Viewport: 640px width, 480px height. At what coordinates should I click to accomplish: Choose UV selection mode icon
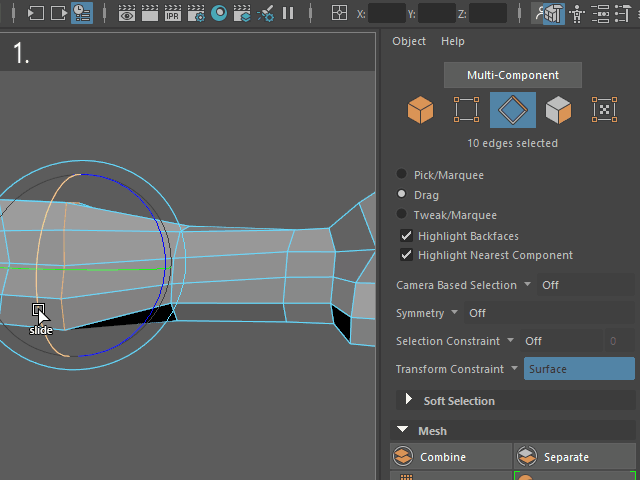coord(604,110)
